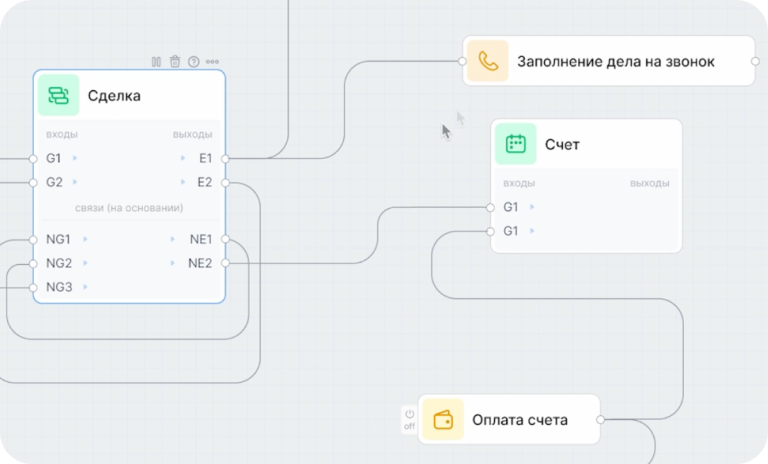The height and width of the screenshot is (464, 768).
Task: Click the output port of Оплата счета
Action: [x=600, y=420]
